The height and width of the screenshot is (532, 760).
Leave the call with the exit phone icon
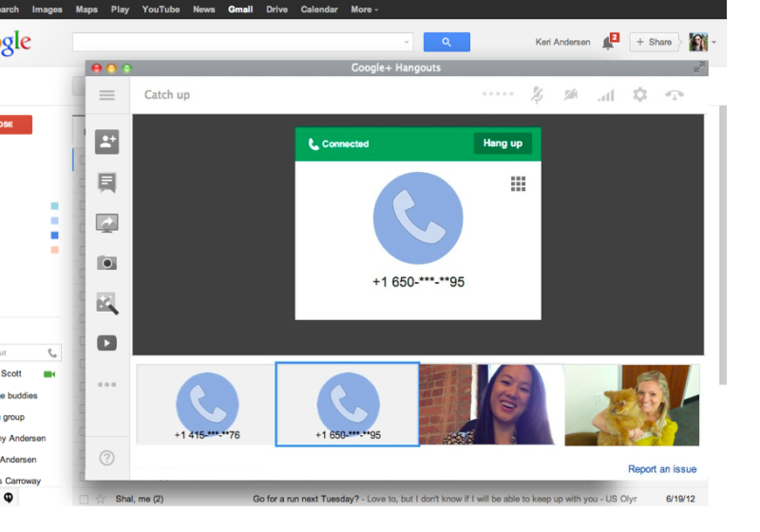point(674,95)
